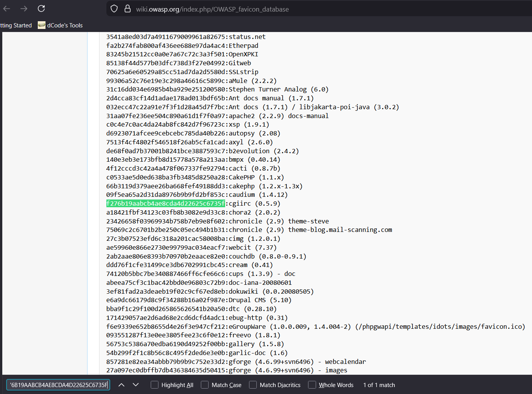Click the find-in-page search field

point(58,385)
